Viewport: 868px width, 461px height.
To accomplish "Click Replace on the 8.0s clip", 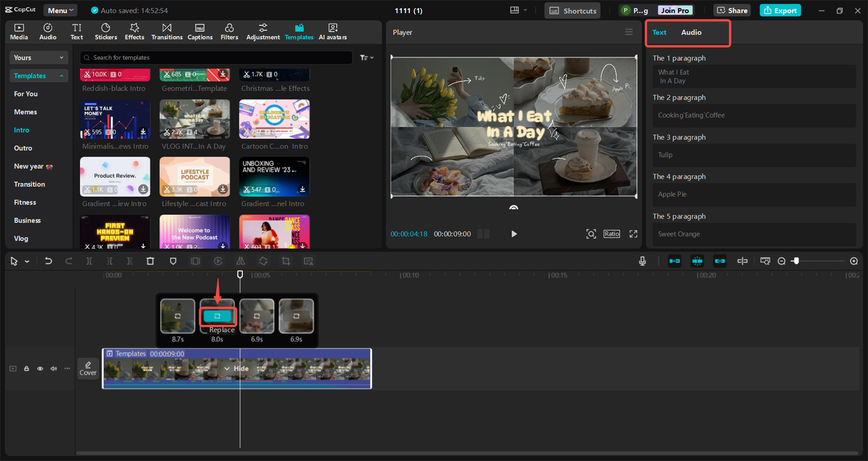I will coord(217,316).
